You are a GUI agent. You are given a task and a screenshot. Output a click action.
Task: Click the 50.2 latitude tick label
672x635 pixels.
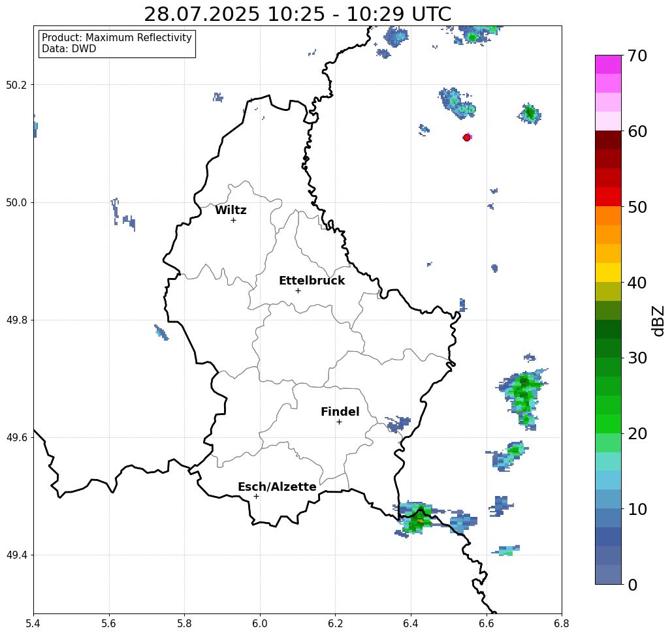pos(16,85)
